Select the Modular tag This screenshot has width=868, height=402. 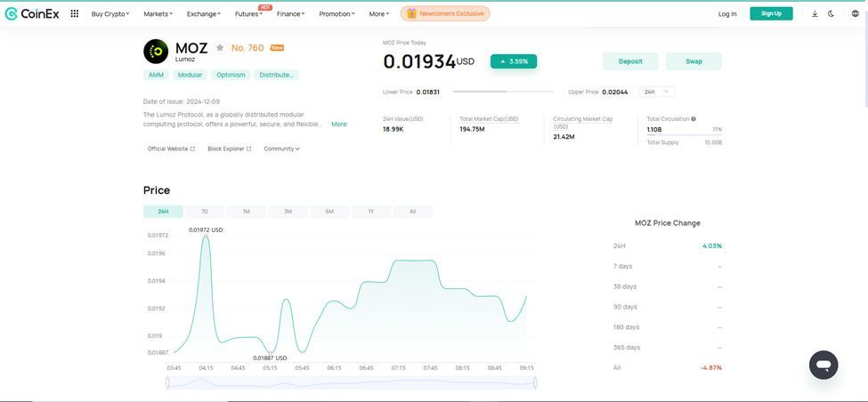pyautogui.click(x=190, y=75)
